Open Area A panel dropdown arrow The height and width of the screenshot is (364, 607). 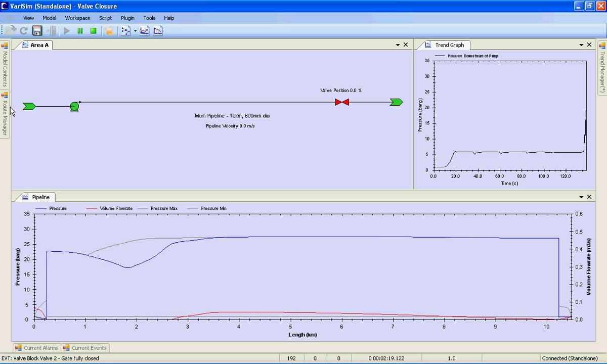[398, 45]
